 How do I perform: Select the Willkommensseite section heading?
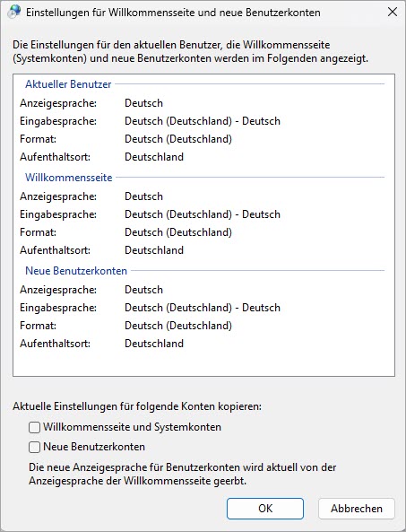68,178
